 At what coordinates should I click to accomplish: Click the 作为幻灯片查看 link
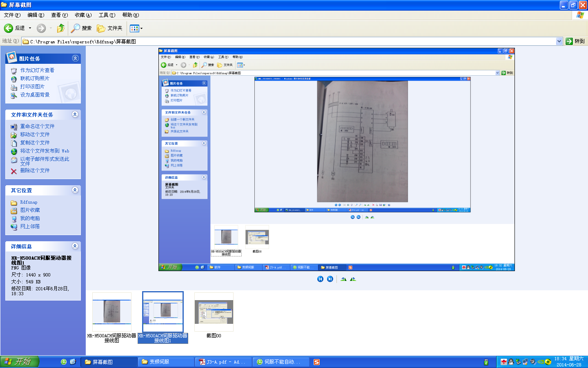tap(37, 70)
